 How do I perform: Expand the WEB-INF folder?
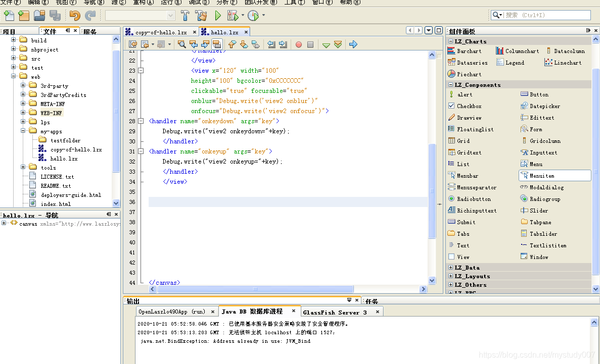pyautogui.click(x=23, y=113)
